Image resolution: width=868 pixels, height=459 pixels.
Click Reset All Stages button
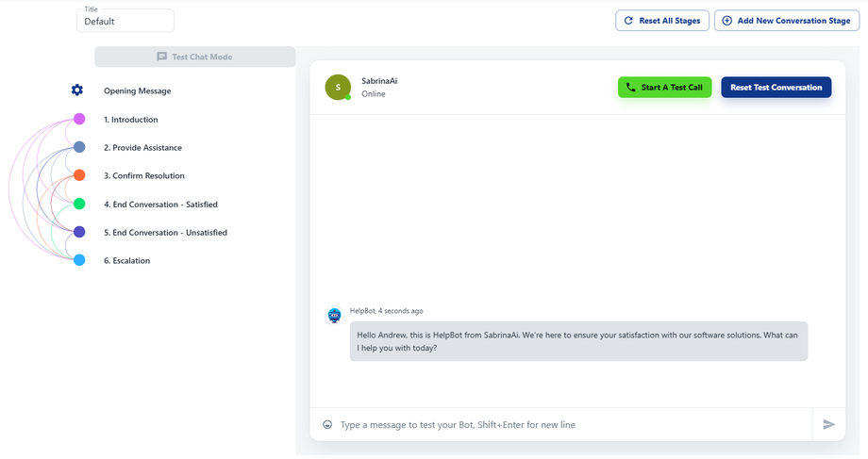662,21
